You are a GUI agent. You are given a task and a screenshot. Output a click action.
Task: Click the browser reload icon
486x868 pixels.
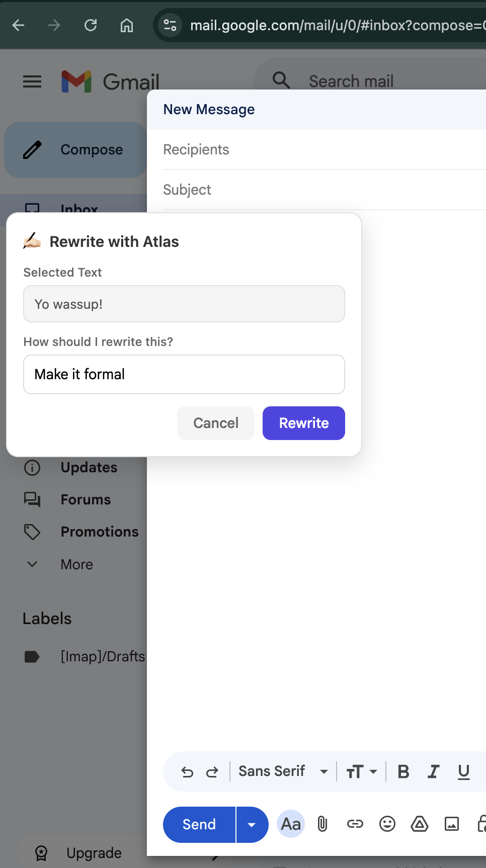click(91, 25)
